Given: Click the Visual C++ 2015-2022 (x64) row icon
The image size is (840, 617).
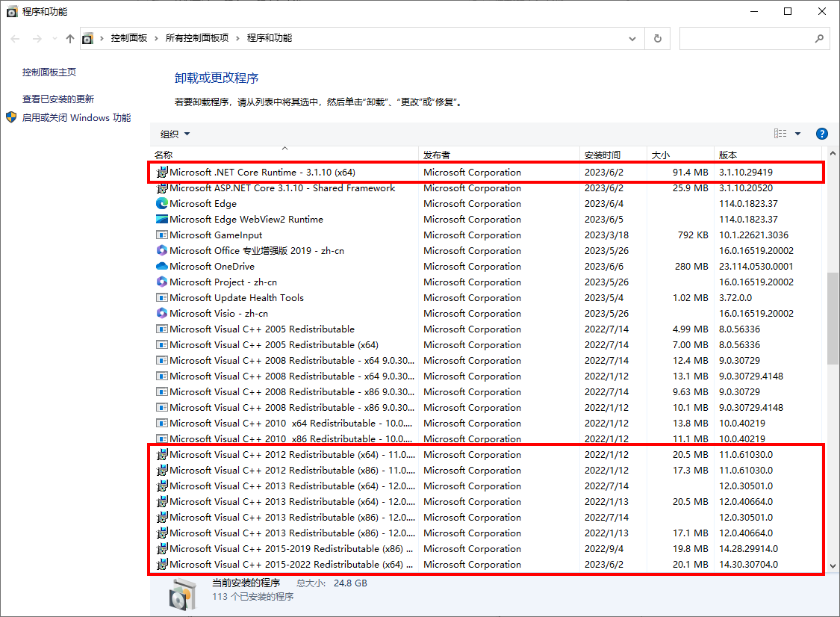Looking at the screenshot, I should (162, 565).
